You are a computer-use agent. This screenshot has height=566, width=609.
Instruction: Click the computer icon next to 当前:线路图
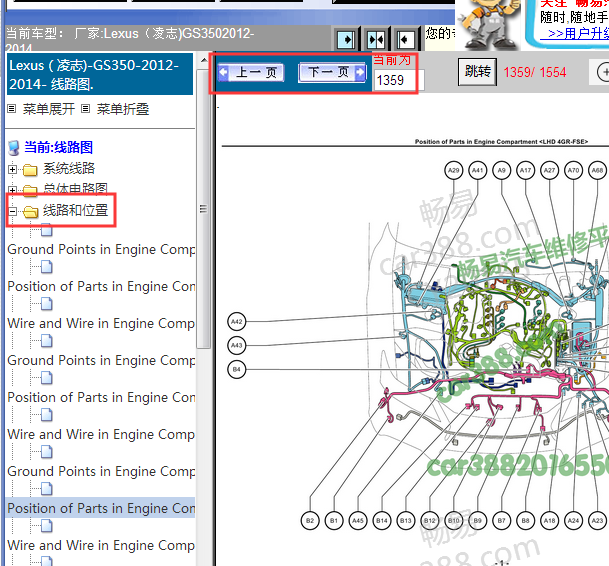pyautogui.click(x=14, y=148)
